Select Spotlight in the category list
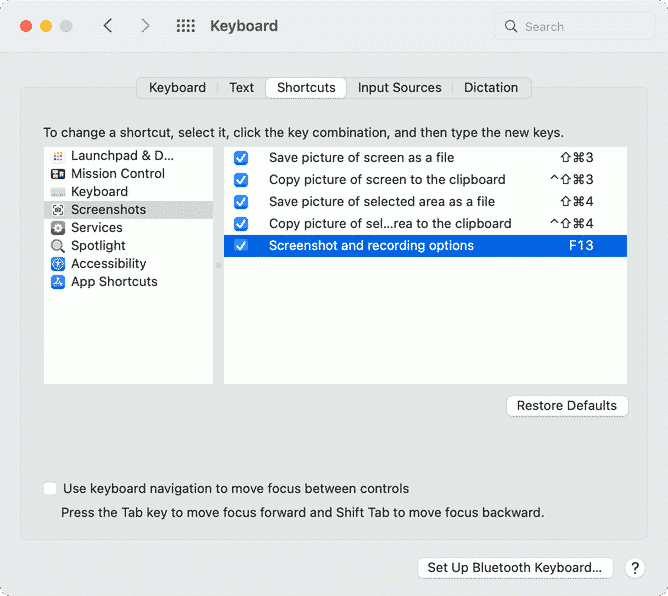The width and height of the screenshot is (668, 596). (x=128, y=246)
